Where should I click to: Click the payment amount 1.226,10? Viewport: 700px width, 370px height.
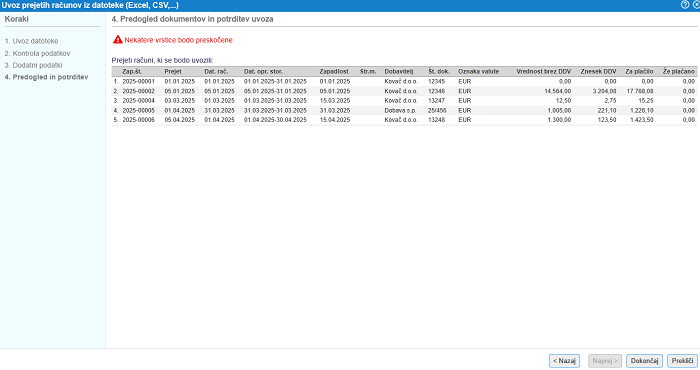(x=642, y=110)
